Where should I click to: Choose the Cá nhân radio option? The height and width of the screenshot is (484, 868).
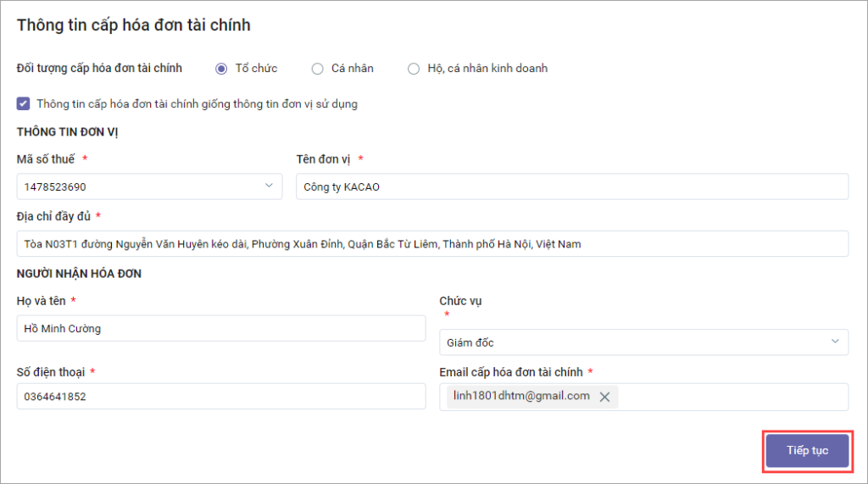pos(317,69)
